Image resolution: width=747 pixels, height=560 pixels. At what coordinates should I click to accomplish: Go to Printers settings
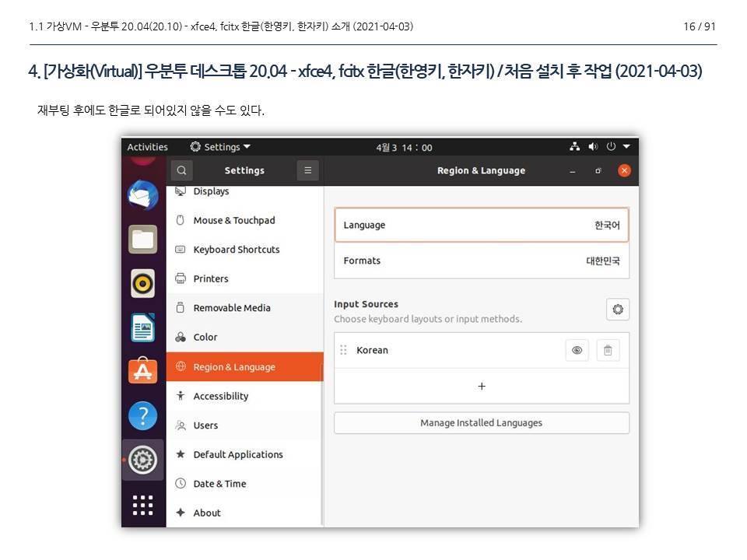tap(245, 279)
